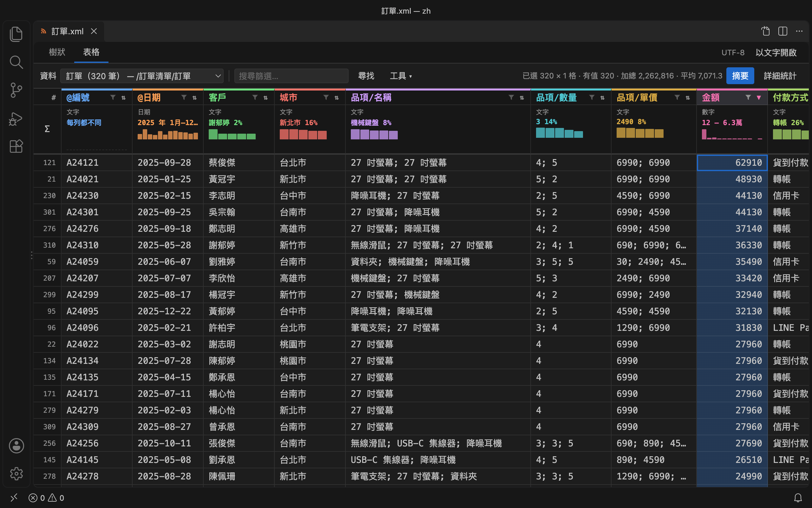This screenshot has height=508, width=812.
Task: Click filter icon on 客戶 column
Action: click(255, 97)
